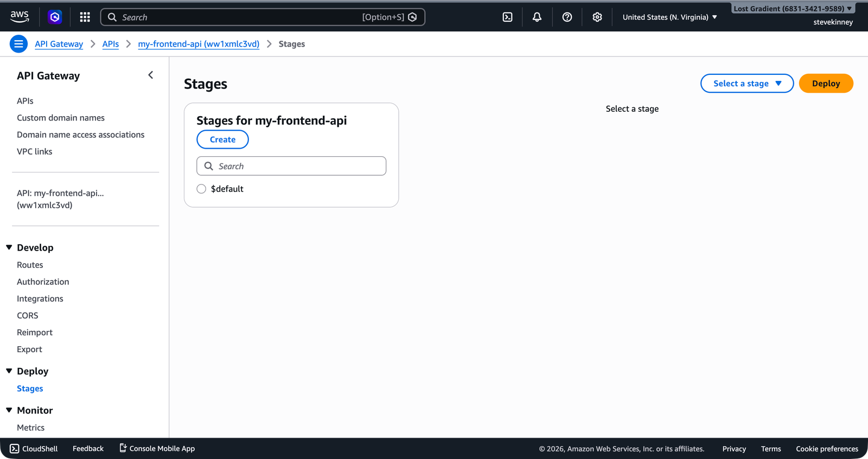Open the services grid menu icon
Viewport: 868px width, 459px height.
[x=85, y=17]
